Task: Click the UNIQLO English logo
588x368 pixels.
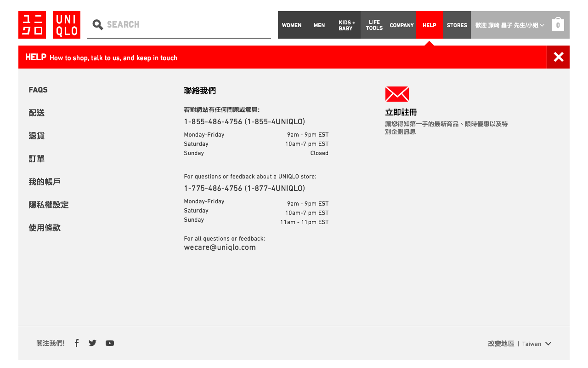Action: [67, 25]
